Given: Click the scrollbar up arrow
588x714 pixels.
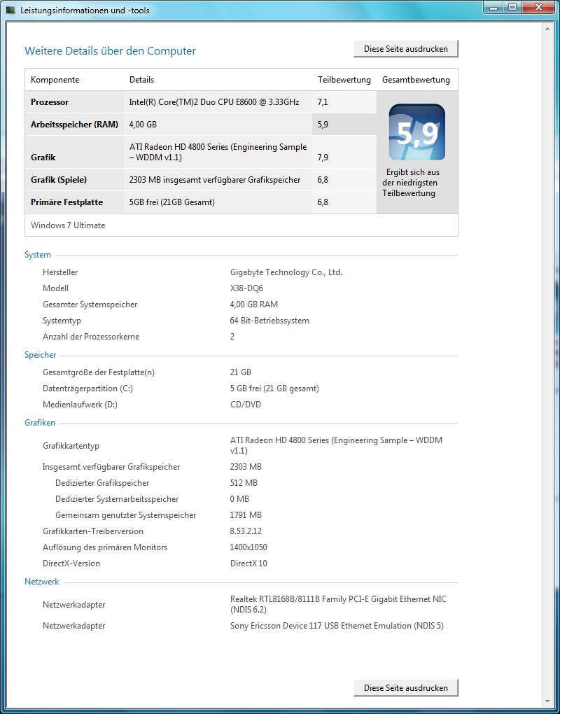Looking at the screenshot, I should coord(547,29).
